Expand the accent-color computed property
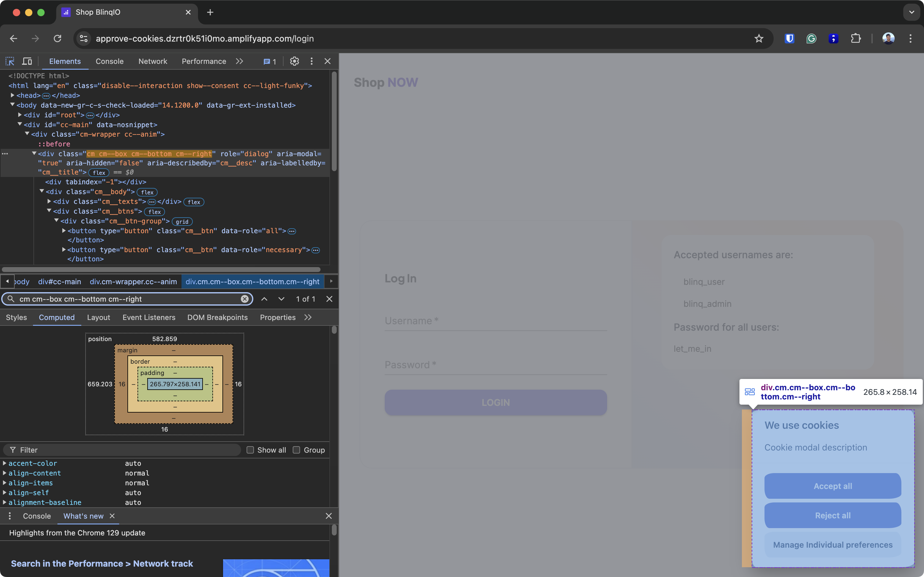 coord(5,463)
